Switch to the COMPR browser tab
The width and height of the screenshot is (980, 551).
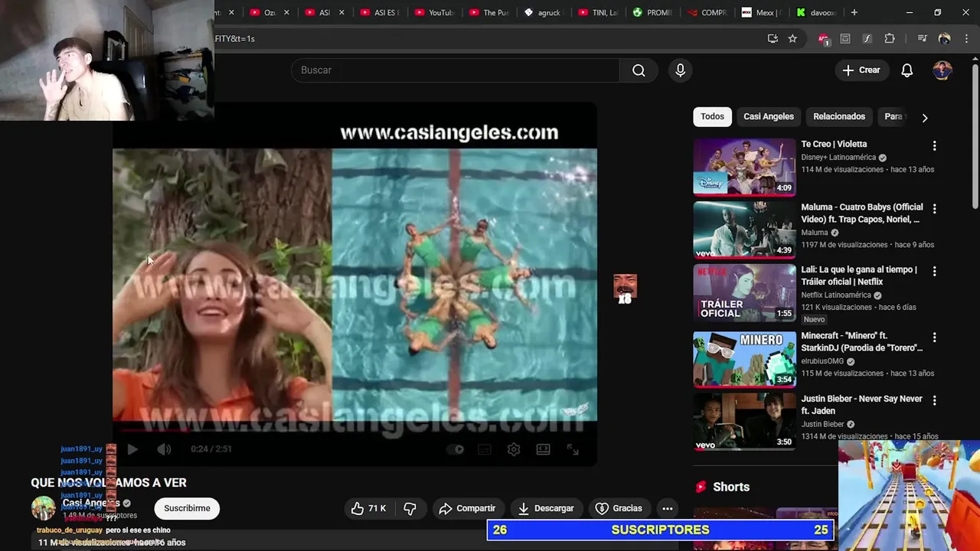click(708, 12)
